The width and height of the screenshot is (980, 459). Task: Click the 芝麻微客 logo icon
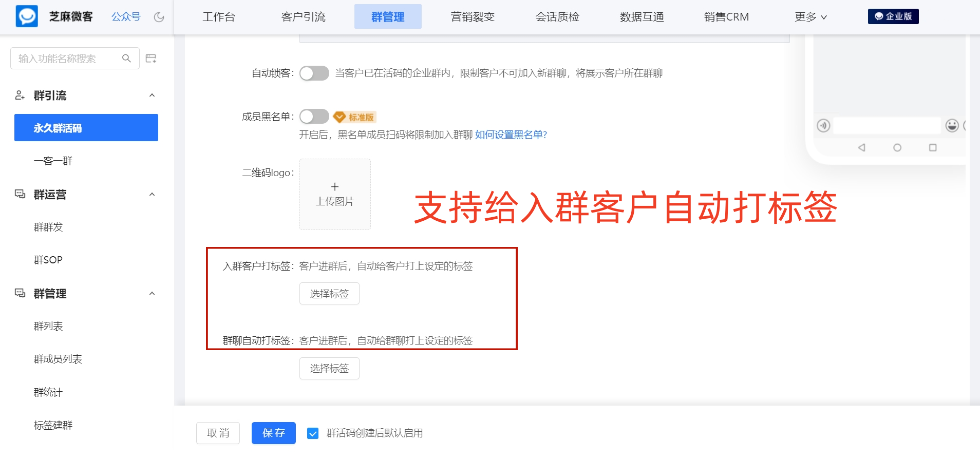27,16
